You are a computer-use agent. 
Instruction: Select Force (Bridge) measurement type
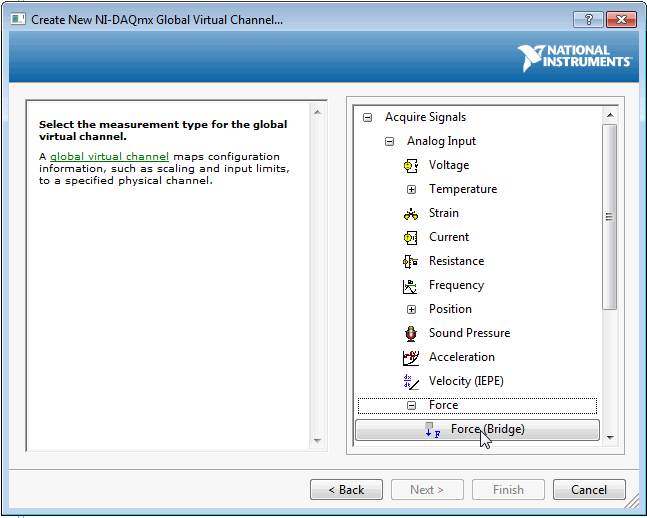(487, 430)
